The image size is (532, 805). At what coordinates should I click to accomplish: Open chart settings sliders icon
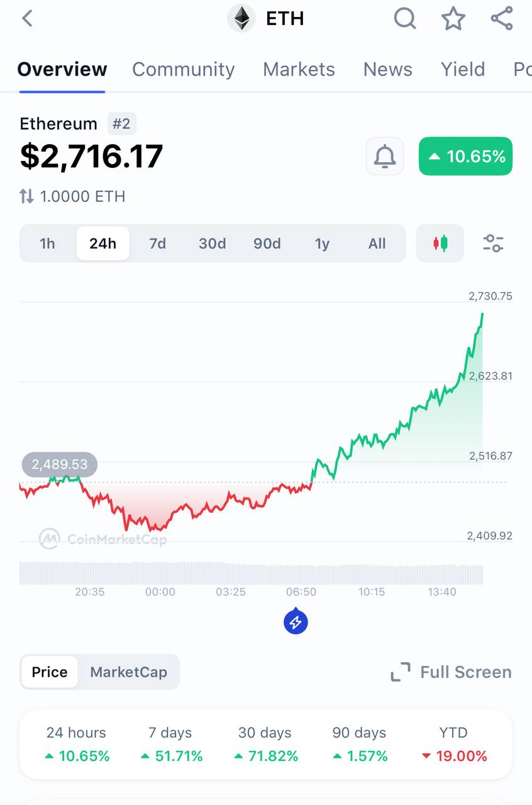coord(493,243)
